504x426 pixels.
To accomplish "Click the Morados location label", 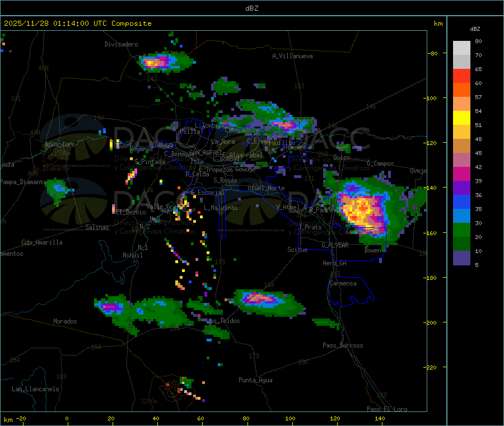I will [x=66, y=321].
